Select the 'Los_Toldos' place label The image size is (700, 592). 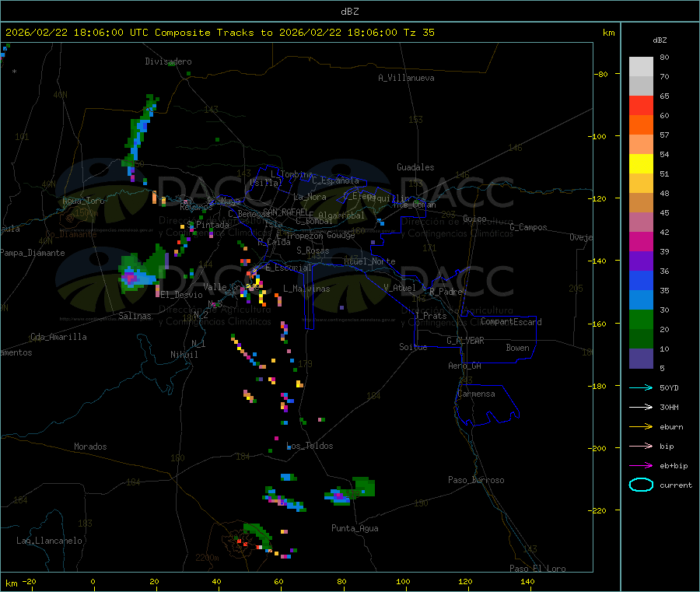tap(310, 446)
